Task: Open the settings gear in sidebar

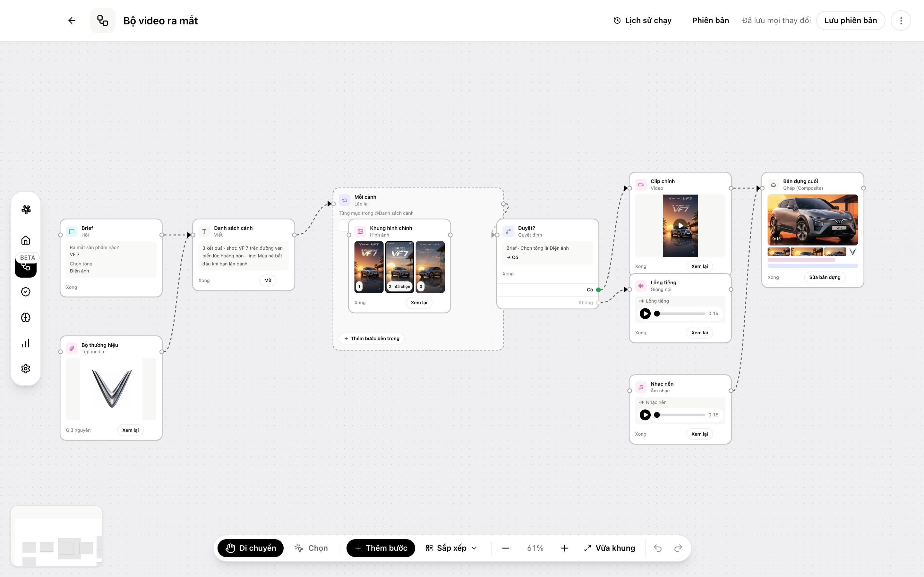Action: coord(26,369)
